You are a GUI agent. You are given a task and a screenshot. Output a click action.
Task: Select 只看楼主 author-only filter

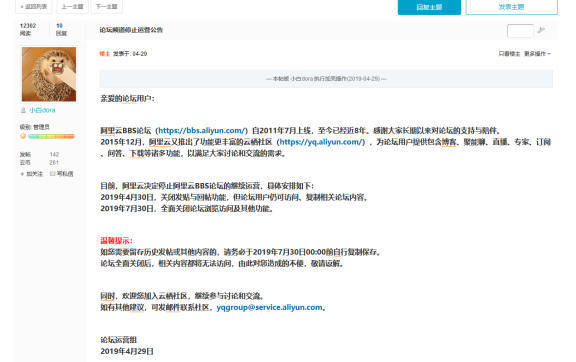pyautogui.click(x=509, y=54)
